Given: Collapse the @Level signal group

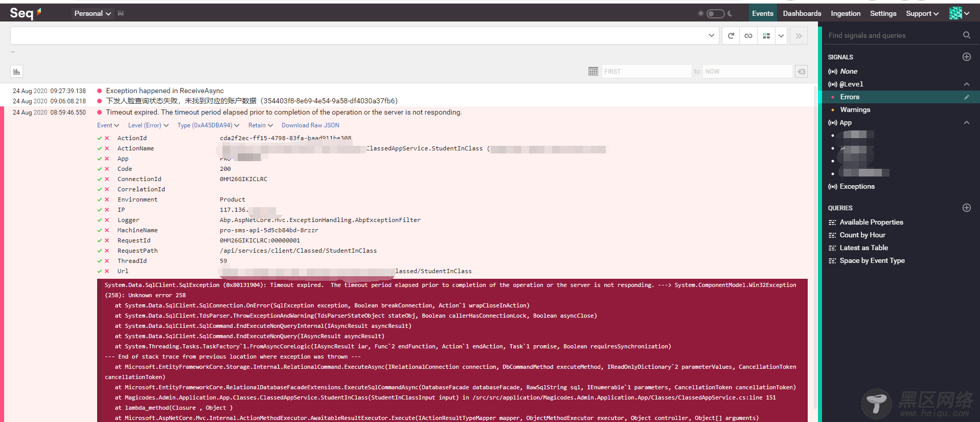Looking at the screenshot, I should coord(966,84).
